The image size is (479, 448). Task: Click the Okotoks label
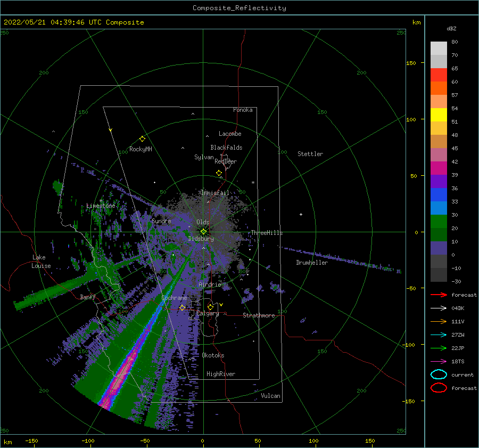213,355
